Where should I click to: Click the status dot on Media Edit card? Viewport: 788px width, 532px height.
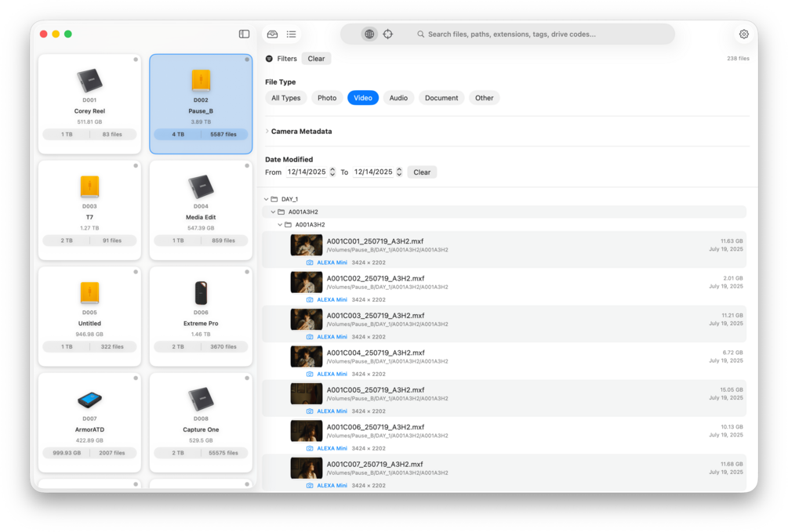coord(247,166)
